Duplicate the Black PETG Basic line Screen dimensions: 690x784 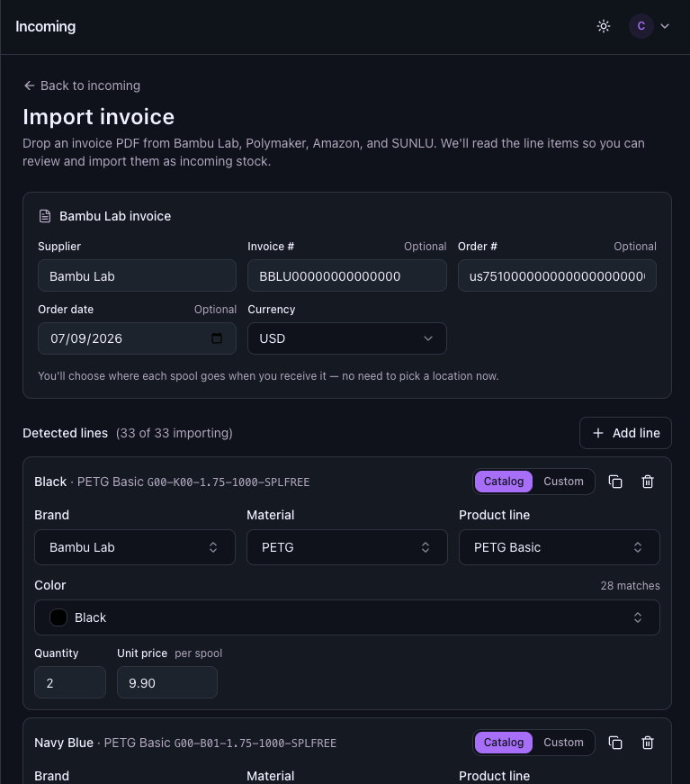615,482
